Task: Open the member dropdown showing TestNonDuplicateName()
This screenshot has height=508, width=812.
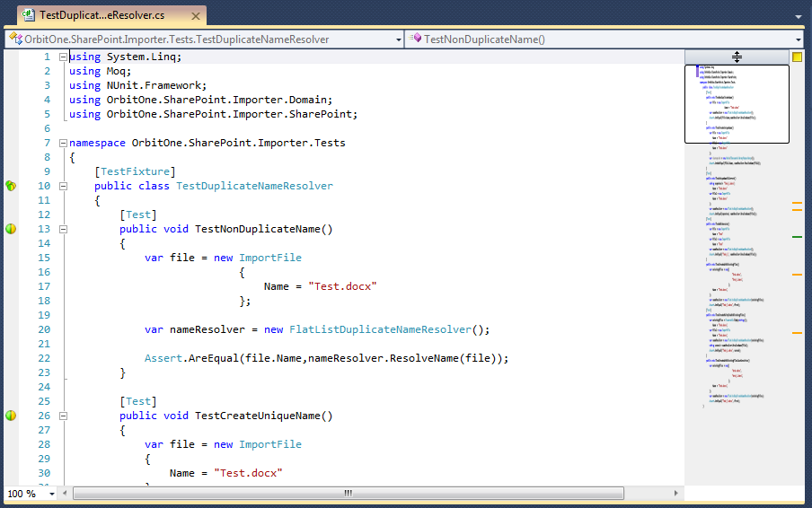Action: [798, 39]
